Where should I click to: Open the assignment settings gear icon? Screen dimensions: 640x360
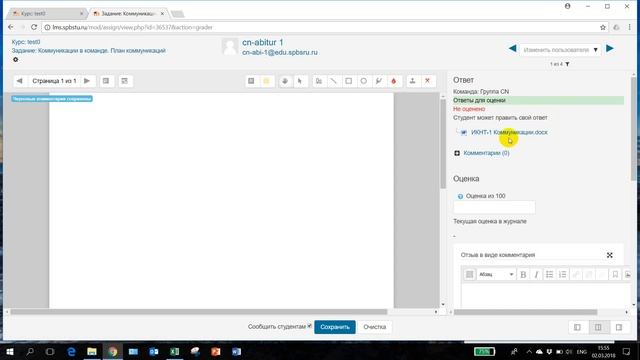pyautogui.click(x=16, y=60)
